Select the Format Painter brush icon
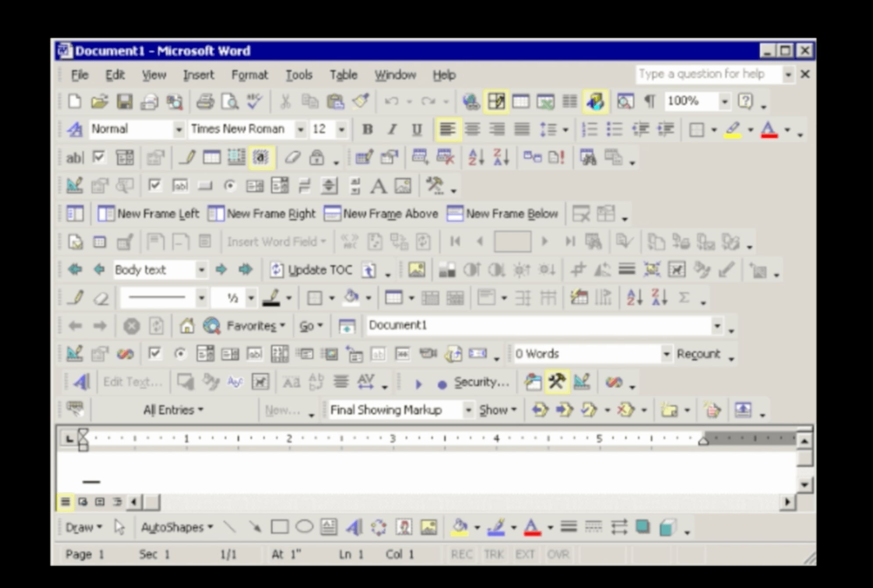 tap(361, 102)
